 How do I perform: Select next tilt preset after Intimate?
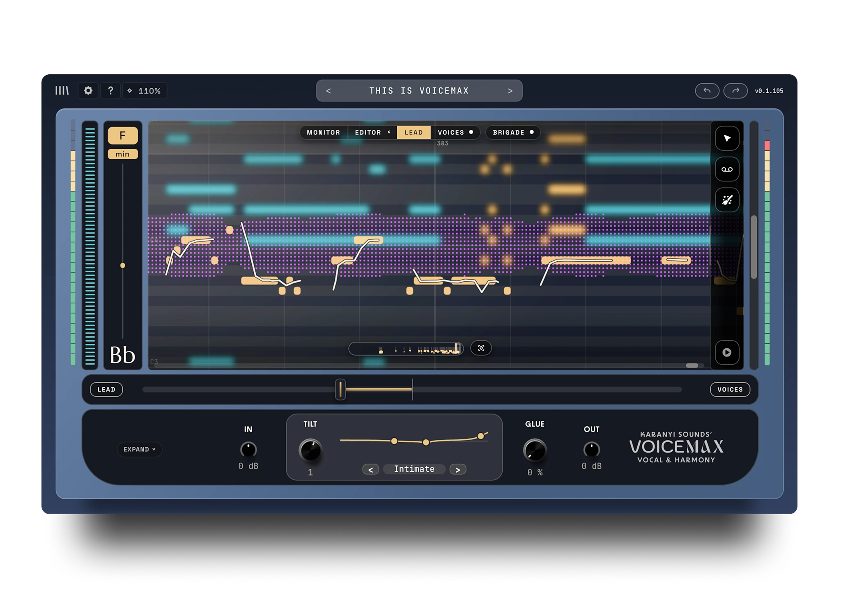458,469
